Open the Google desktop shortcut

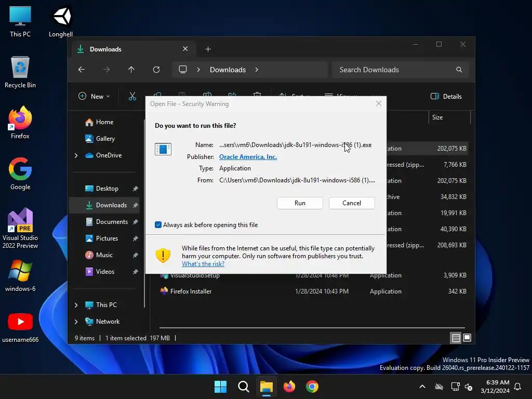[20, 174]
